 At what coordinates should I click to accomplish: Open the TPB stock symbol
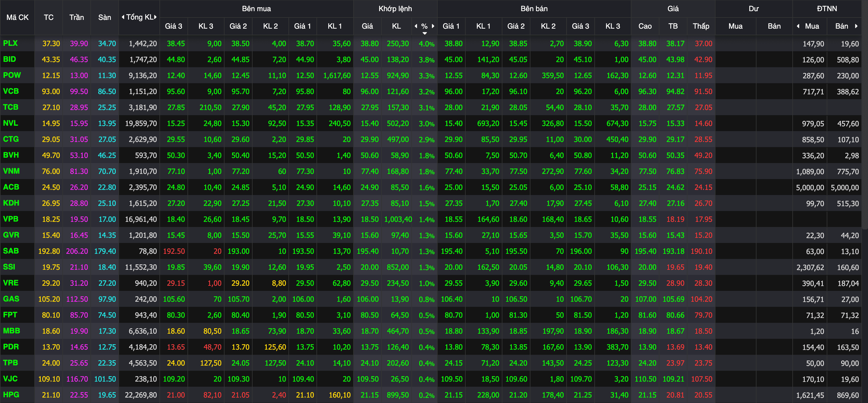(11, 363)
